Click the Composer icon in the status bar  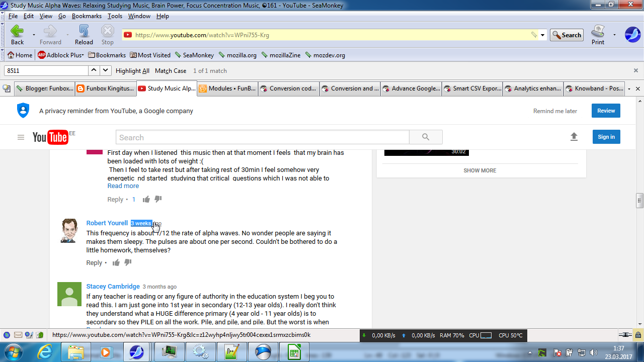pos(30,335)
